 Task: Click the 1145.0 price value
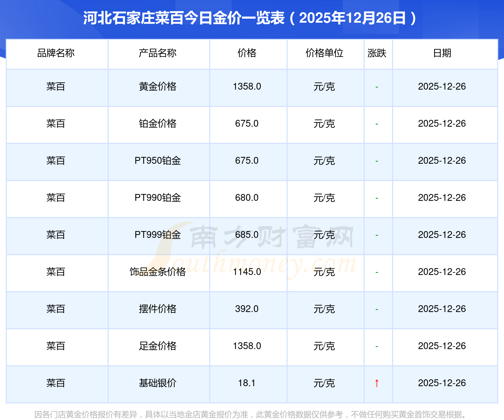tap(247, 272)
